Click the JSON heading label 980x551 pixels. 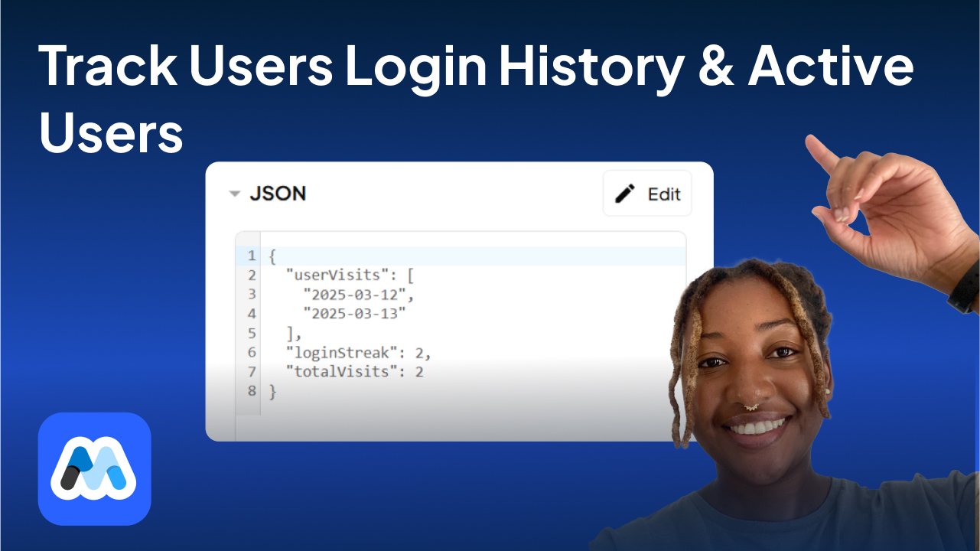278,194
